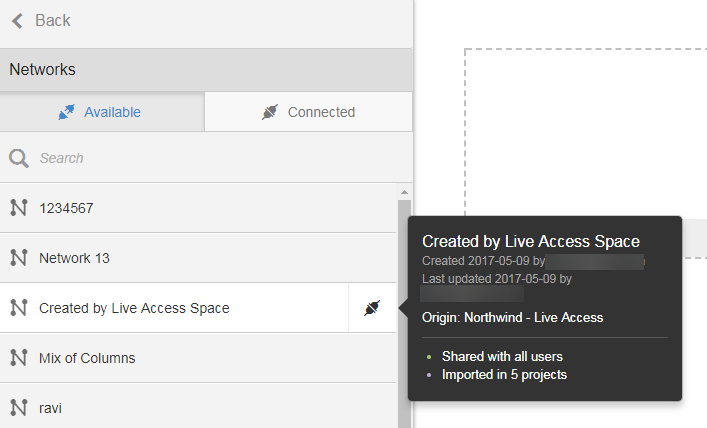Click the Back text label
707x428 pixels.
tap(53, 21)
